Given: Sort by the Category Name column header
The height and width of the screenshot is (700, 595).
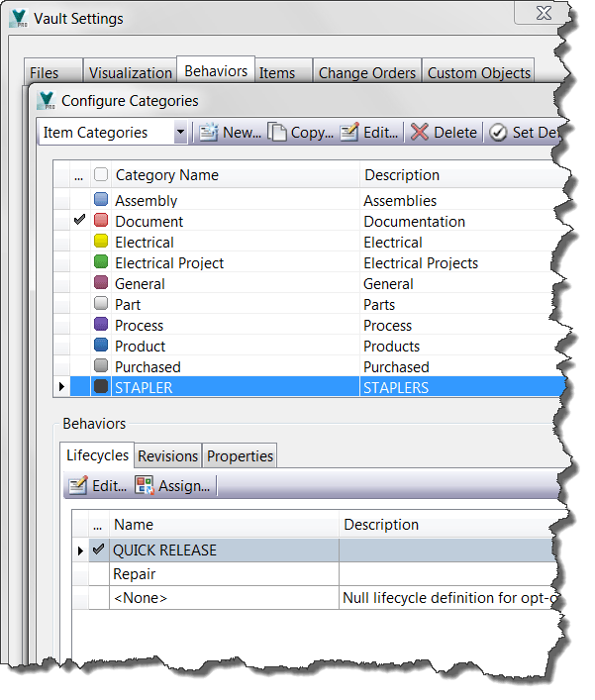Looking at the screenshot, I should coord(236,175).
